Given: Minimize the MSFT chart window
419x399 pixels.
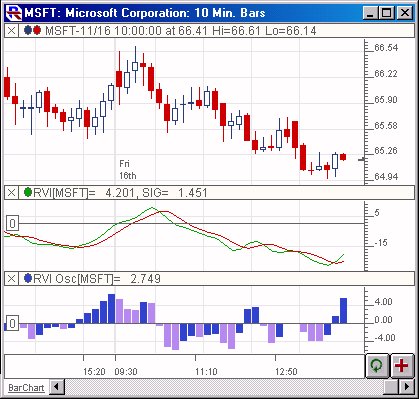Looking at the screenshot, I should coord(371,13).
